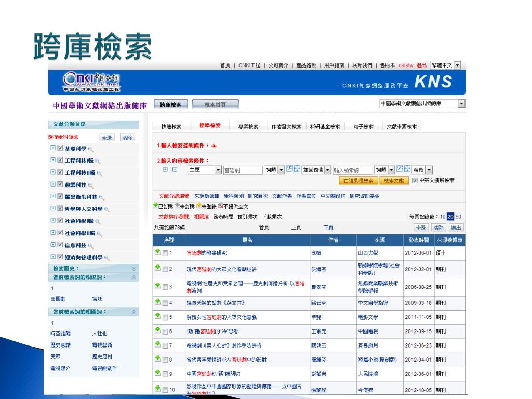Click the expand icon before 並且包含 dropdown
Screen dimensions: 532x399
point(297,169)
